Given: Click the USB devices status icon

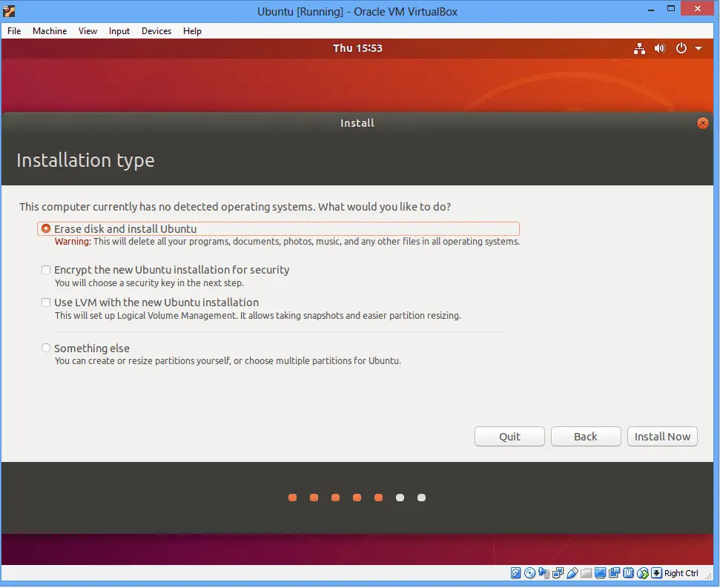Looking at the screenshot, I should pyautogui.click(x=572, y=573).
